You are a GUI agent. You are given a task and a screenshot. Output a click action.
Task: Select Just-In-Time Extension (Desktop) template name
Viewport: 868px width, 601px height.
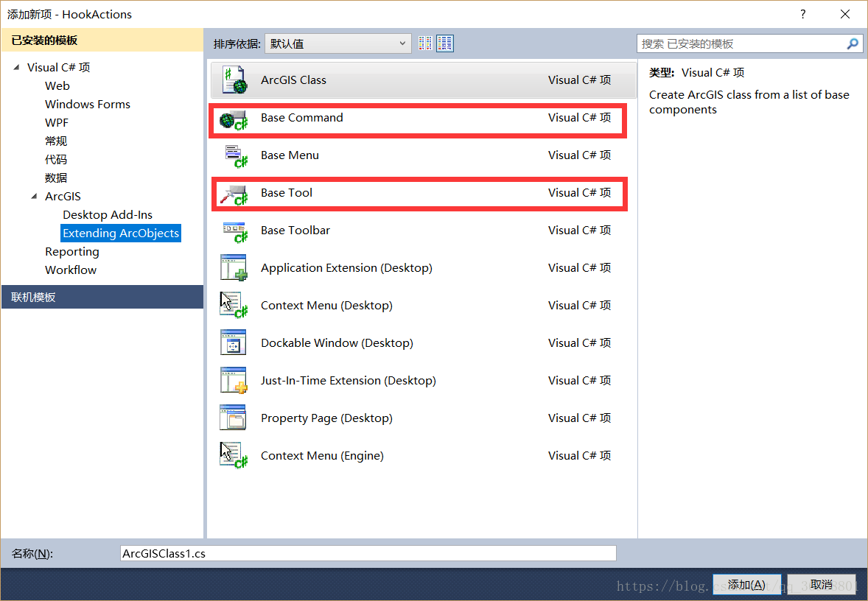[x=349, y=381]
